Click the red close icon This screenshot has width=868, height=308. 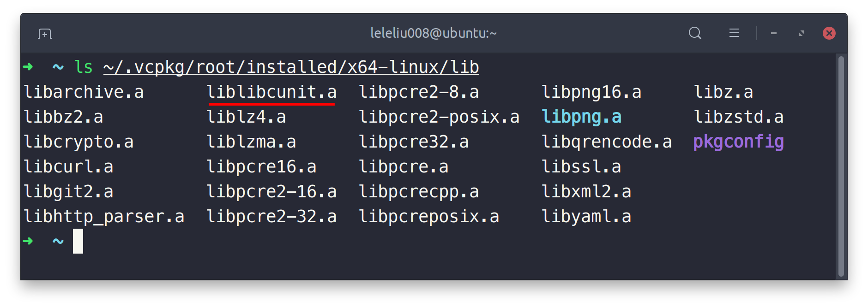(x=829, y=32)
